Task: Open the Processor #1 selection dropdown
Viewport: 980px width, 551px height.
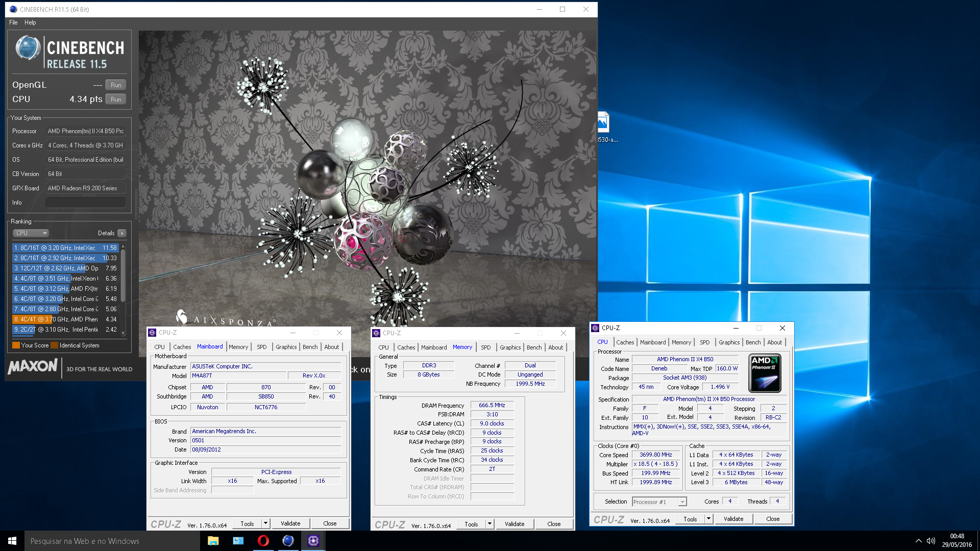Action: click(x=659, y=502)
